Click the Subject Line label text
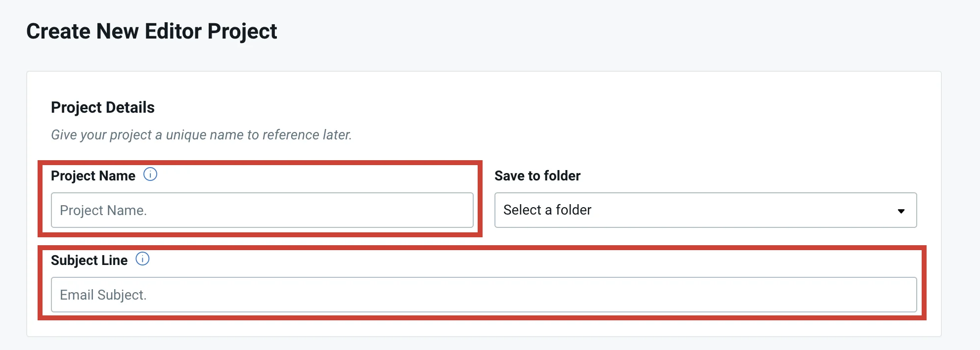 click(89, 260)
